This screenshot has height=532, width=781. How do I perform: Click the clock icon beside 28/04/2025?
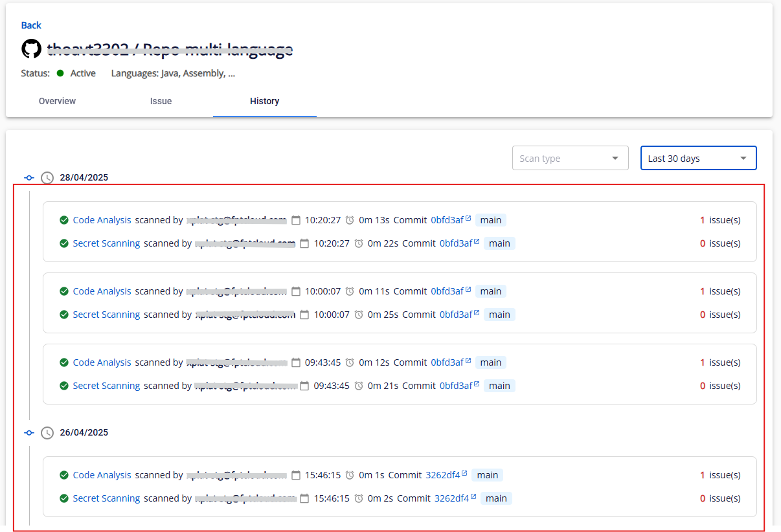tap(47, 177)
